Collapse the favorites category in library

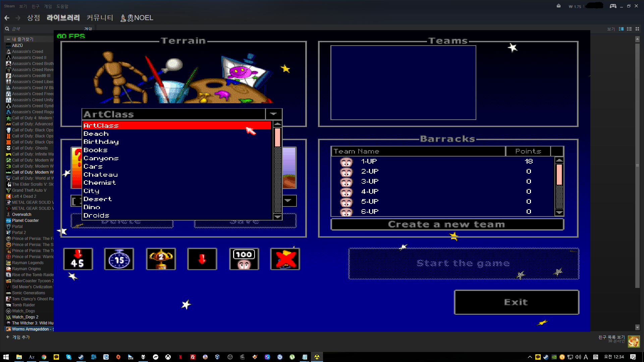[8, 39]
